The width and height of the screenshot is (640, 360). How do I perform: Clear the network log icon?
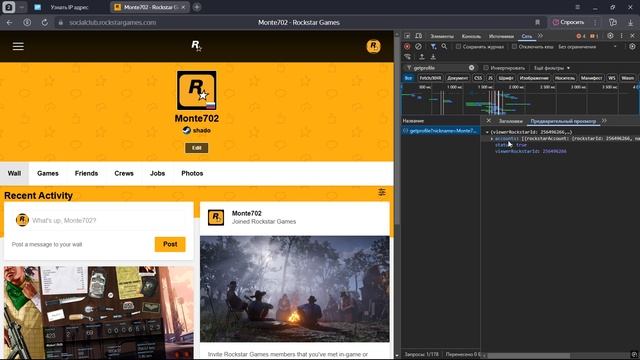click(x=418, y=47)
